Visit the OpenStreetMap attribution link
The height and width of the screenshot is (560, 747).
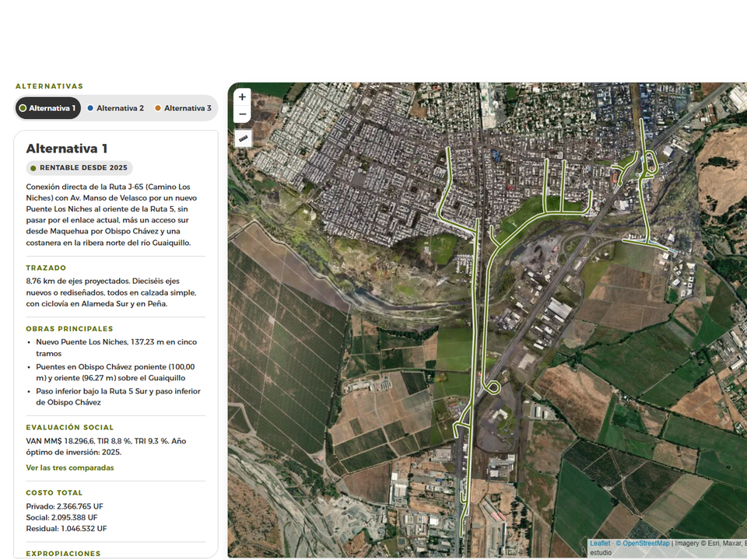click(643, 544)
